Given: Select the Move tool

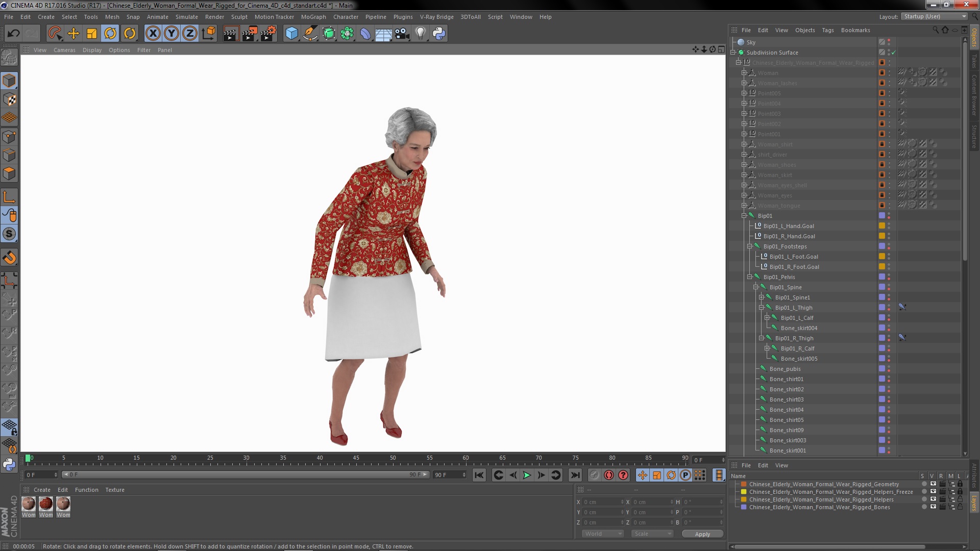Looking at the screenshot, I should click(73, 34).
